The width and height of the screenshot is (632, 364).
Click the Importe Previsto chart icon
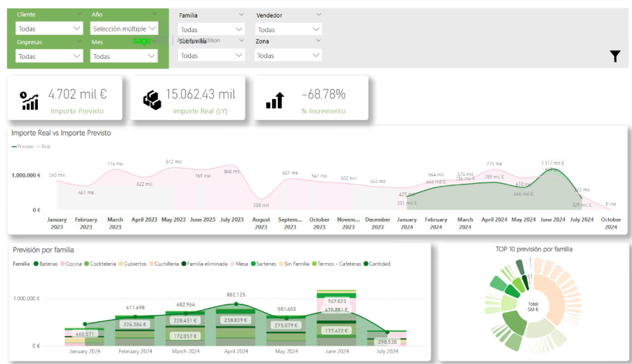[29, 100]
